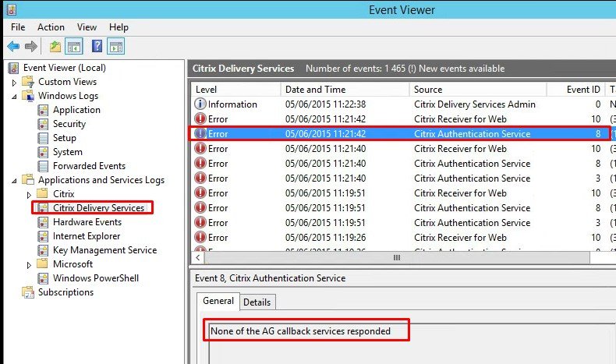616x364 pixels.
Task: Select the Information event at 11:22:38
Action: click(232, 104)
